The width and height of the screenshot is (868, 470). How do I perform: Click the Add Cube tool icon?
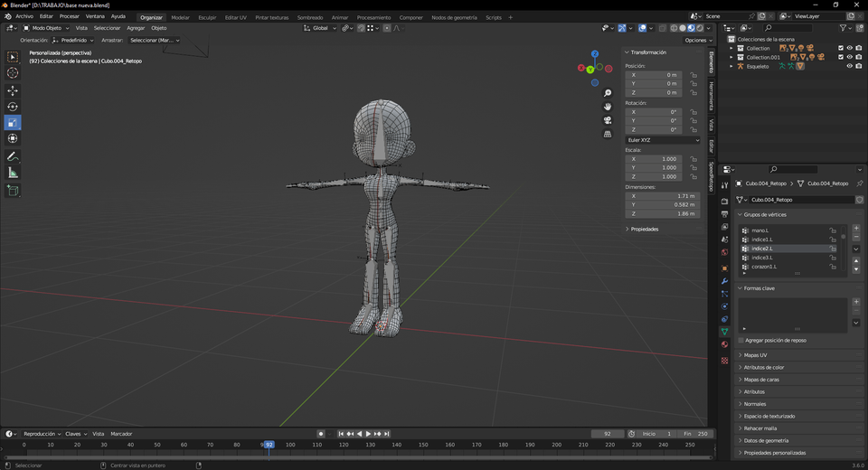point(13,191)
